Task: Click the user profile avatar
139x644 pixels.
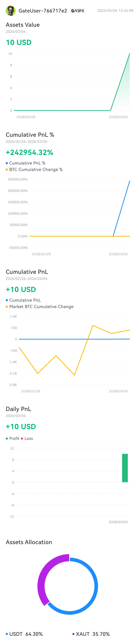Action: click(10, 11)
